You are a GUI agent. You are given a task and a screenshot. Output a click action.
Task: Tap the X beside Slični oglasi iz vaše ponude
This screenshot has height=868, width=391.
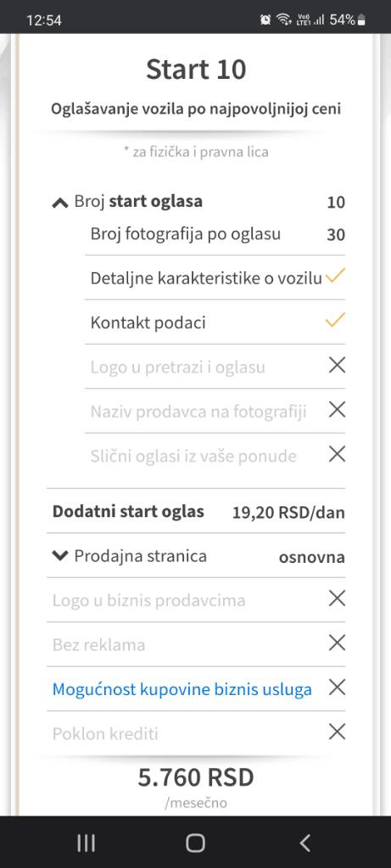coord(337,454)
